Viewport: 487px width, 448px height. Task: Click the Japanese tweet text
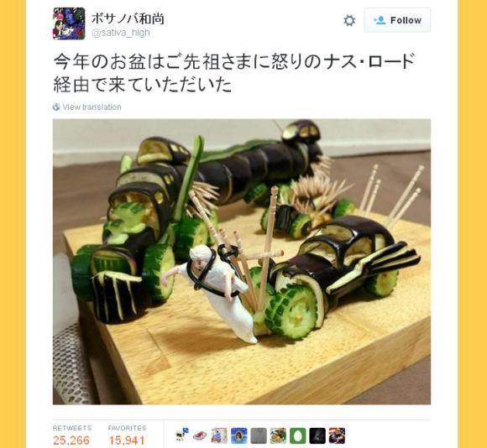point(234,73)
